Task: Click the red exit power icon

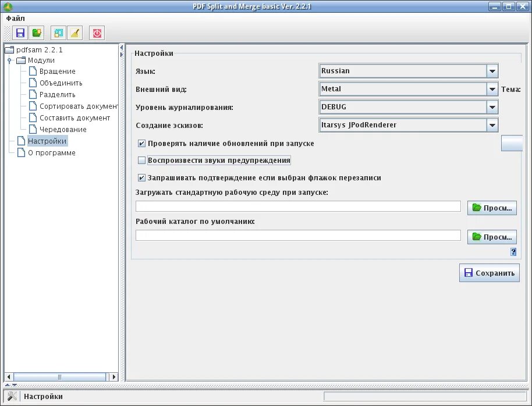Action: (97, 33)
